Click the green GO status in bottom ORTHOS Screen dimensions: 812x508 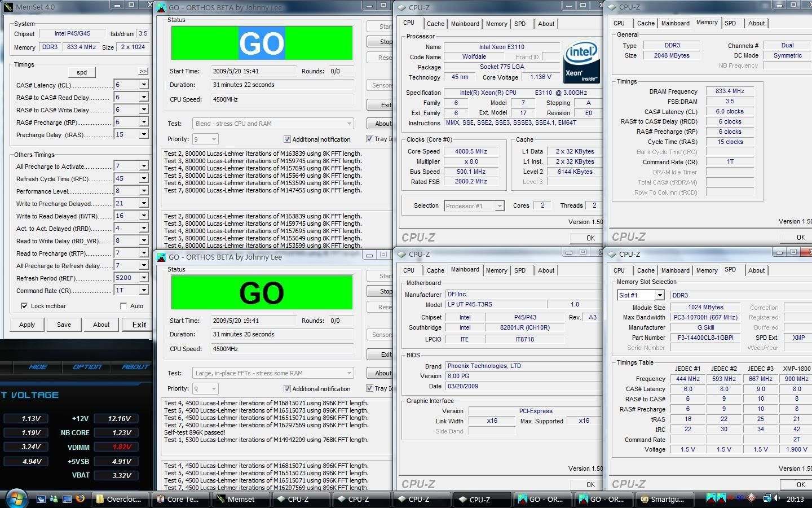point(262,292)
